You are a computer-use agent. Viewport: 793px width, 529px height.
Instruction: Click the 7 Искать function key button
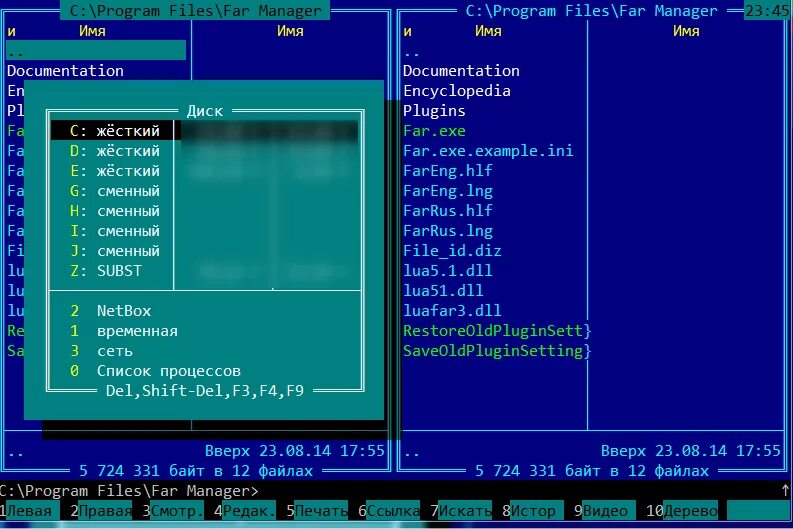pos(461,510)
